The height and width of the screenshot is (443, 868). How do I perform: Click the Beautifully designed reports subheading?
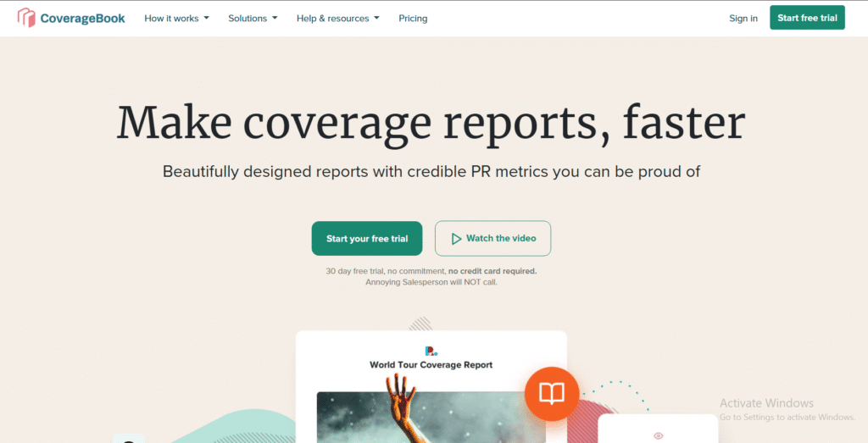[x=431, y=172]
